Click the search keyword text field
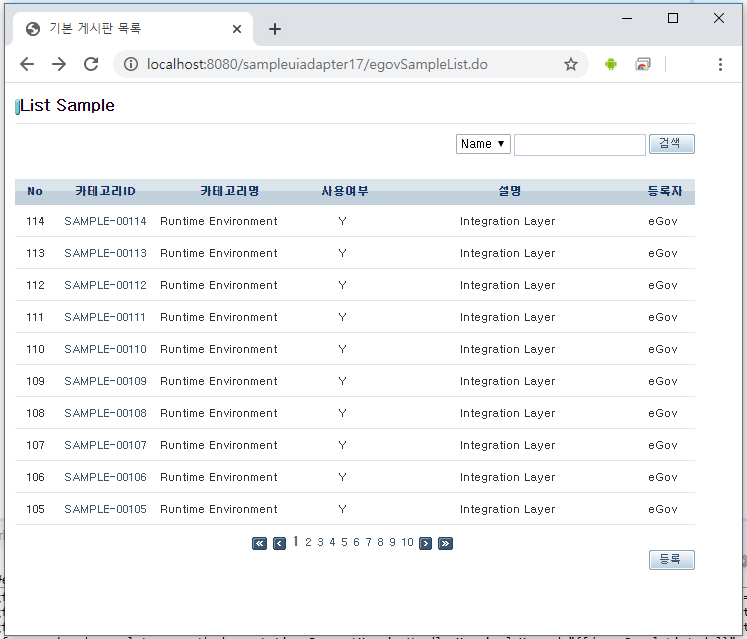Viewport: 747px width, 639px height. click(x=579, y=145)
